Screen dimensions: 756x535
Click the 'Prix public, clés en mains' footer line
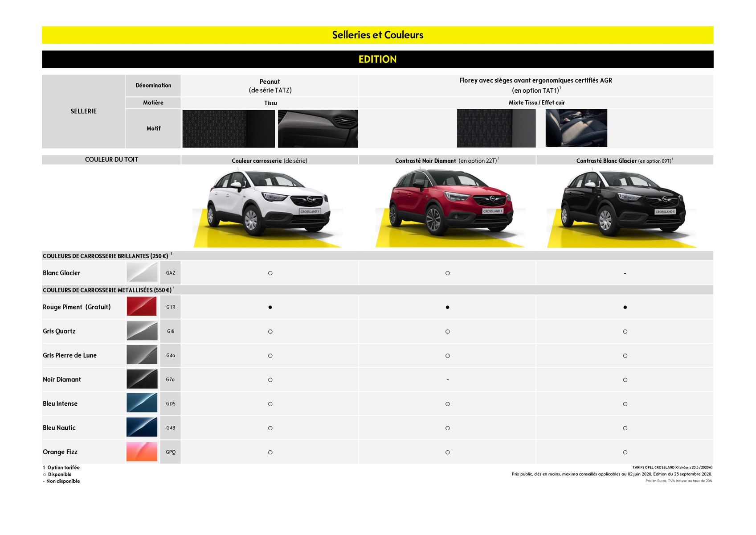pyautogui.click(x=612, y=474)
